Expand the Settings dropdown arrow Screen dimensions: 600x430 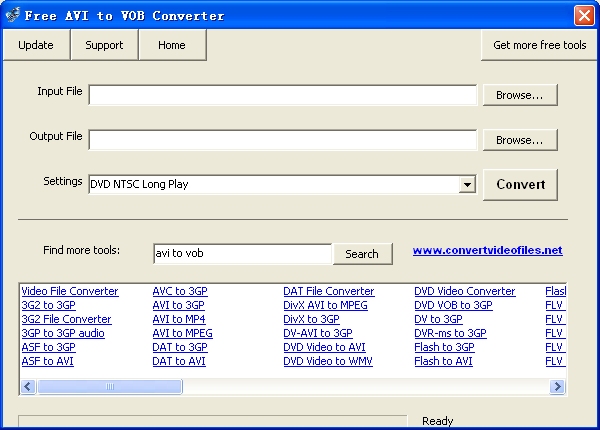coord(467,185)
